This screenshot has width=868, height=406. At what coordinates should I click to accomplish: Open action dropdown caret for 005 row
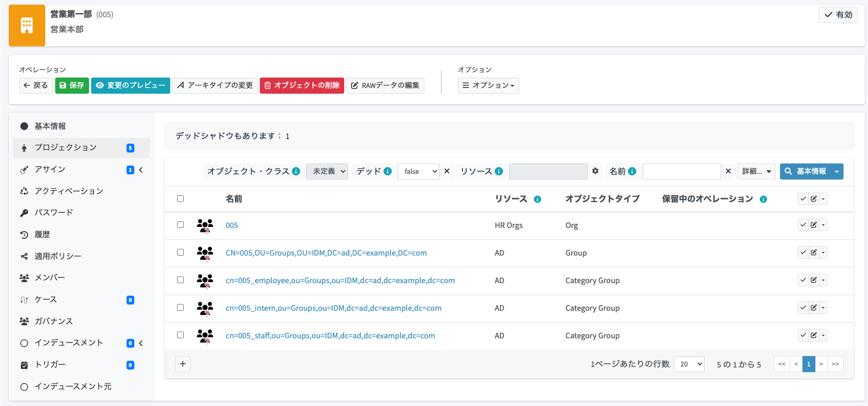[x=823, y=225]
